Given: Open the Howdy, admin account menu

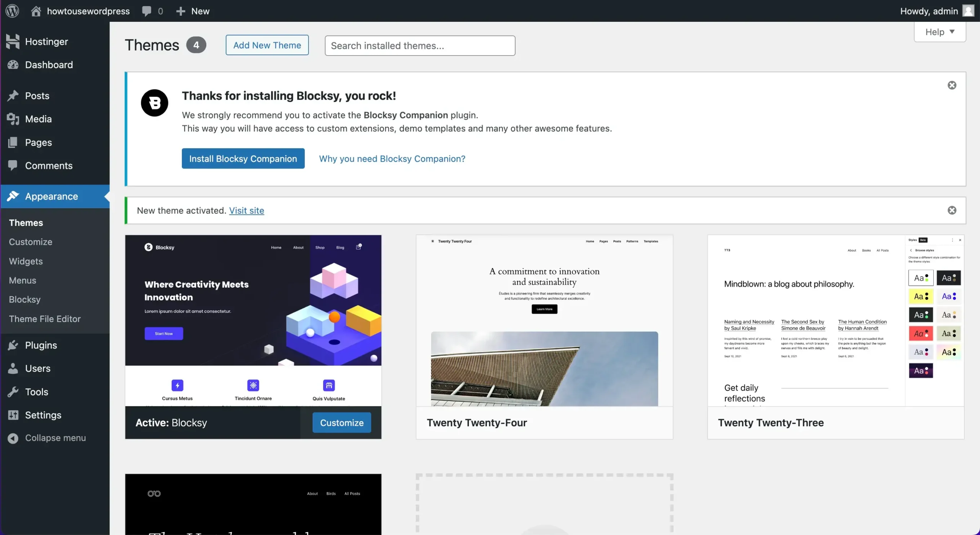Looking at the screenshot, I should click(937, 11).
